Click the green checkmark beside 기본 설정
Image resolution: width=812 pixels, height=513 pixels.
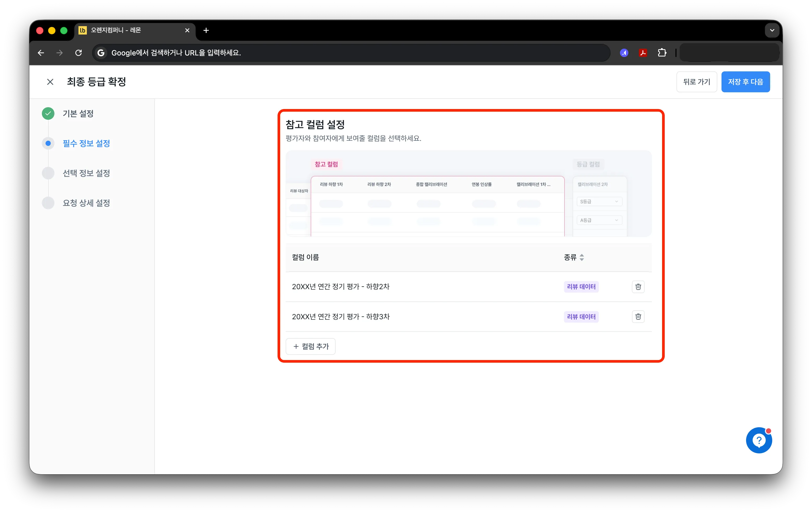click(48, 113)
